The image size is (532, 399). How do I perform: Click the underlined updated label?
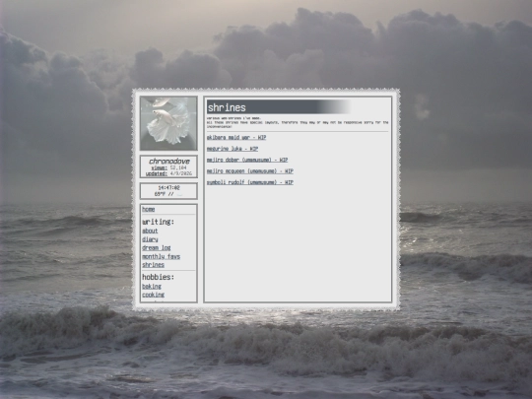(x=157, y=173)
